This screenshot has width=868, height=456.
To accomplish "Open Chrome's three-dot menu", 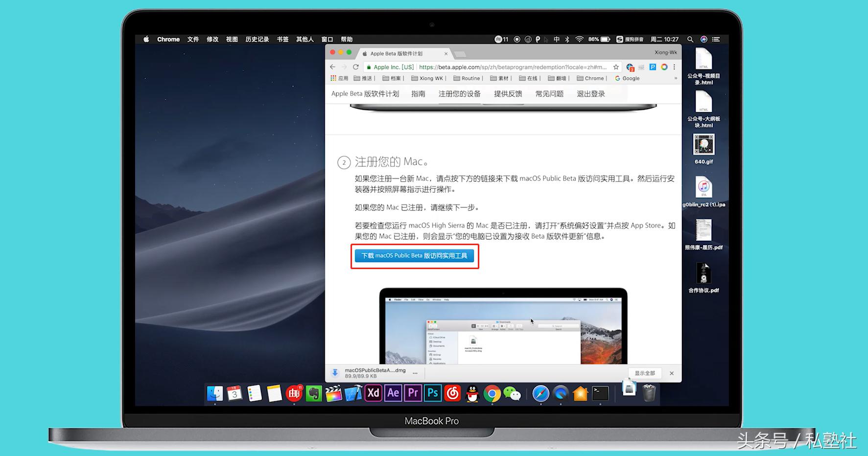I will click(675, 67).
